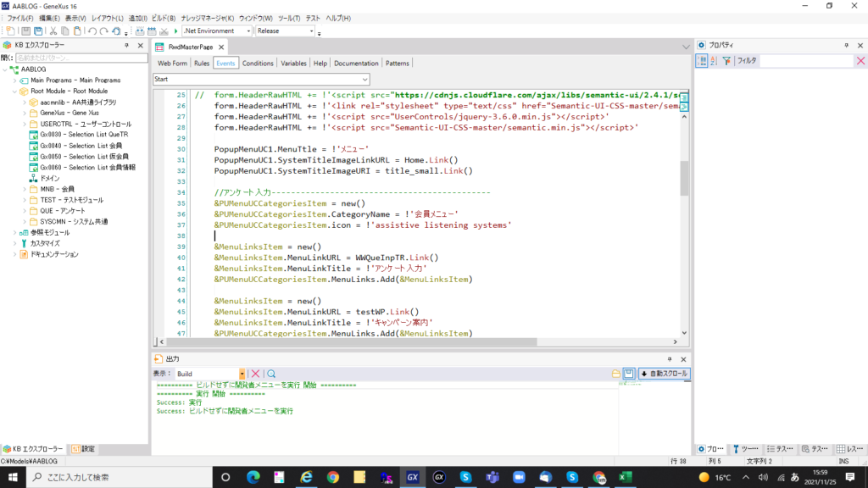Close the RwdMasterPage tab
This screenshot has height=488, width=868.
(x=221, y=47)
